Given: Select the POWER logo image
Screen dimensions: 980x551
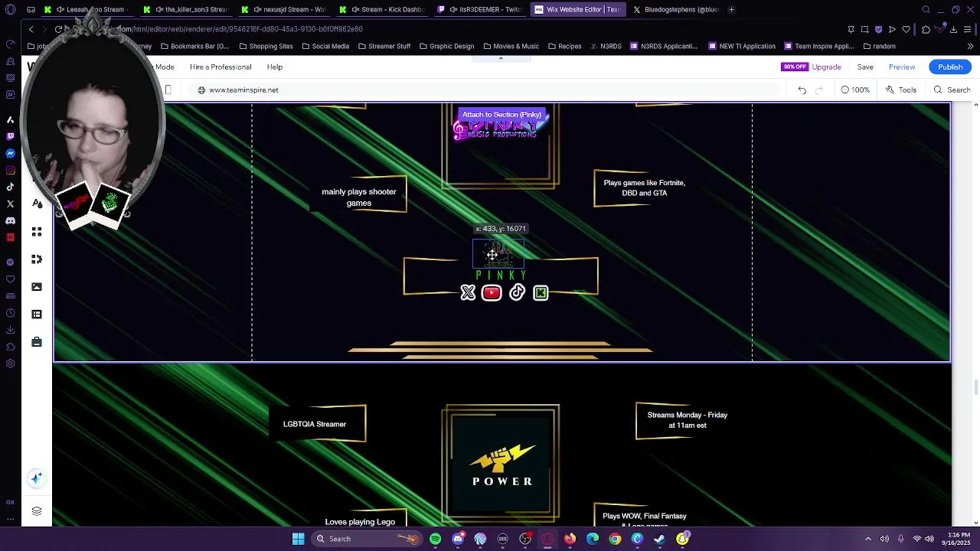Looking at the screenshot, I should (x=501, y=464).
